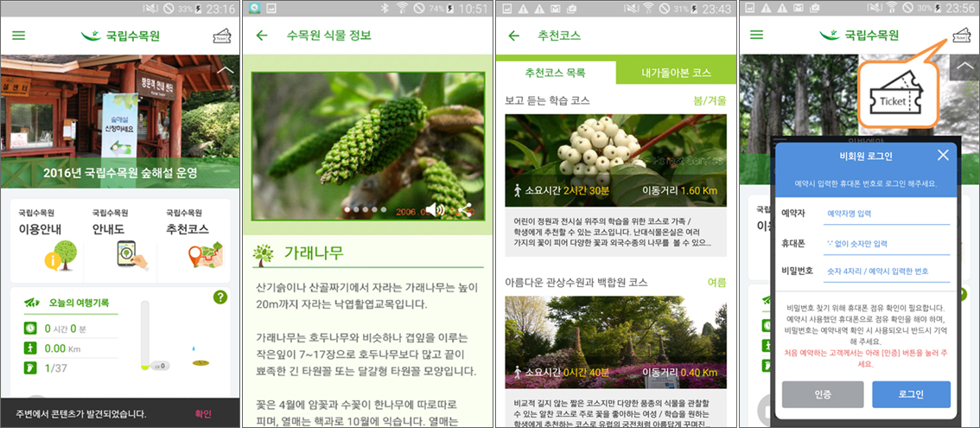The width and height of the screenshot is (980, 428).
Task: Tap the footprint icon beside 1/37
Action: coord(30,368)
